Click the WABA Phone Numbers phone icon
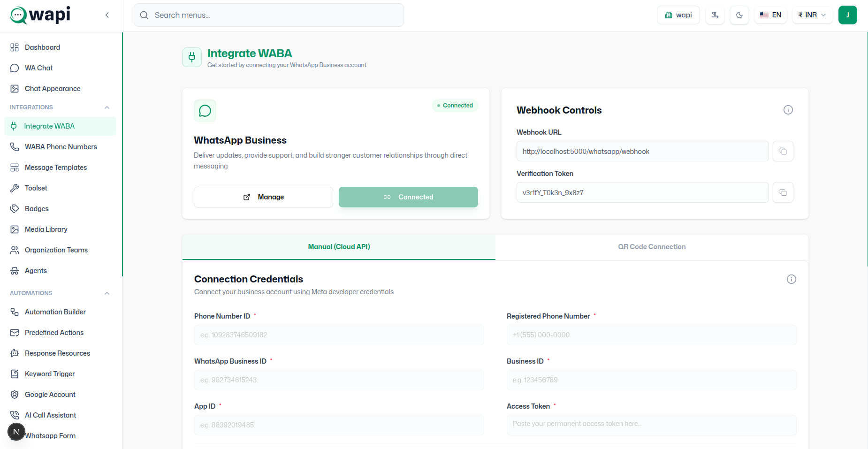This screenshot has width=868, height=449. tap(15, 147)
